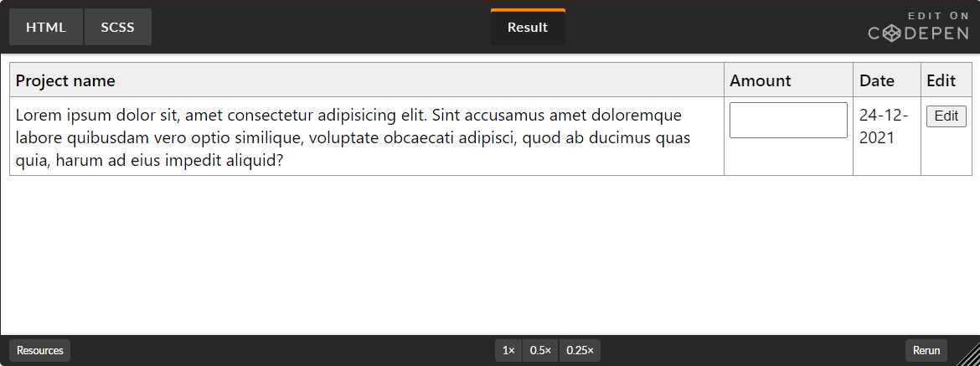Click the Edit on CodePen logo

coord(918,28)
